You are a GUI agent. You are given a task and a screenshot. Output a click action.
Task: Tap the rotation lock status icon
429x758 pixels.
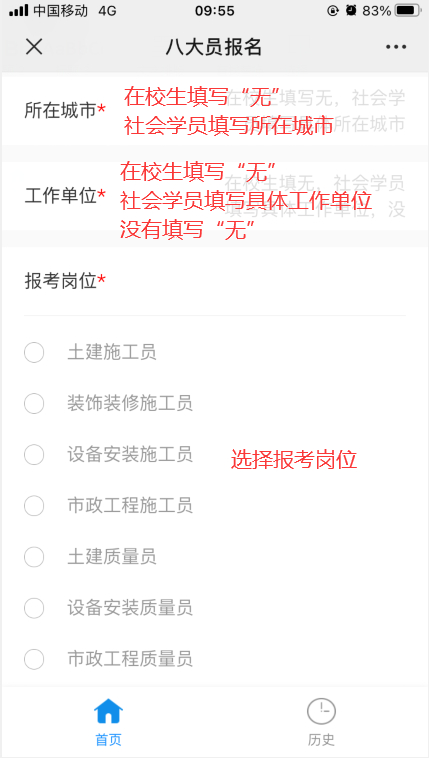pos(333,10)
